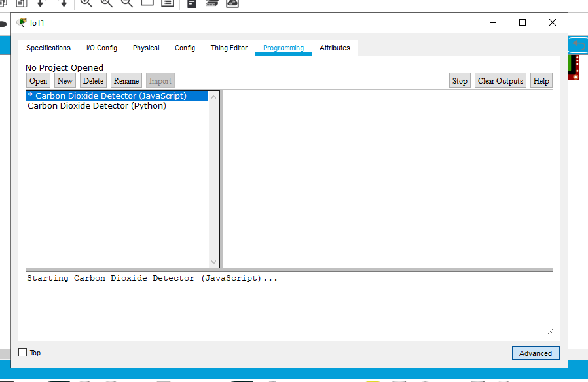Click the Delete project button

93,81
